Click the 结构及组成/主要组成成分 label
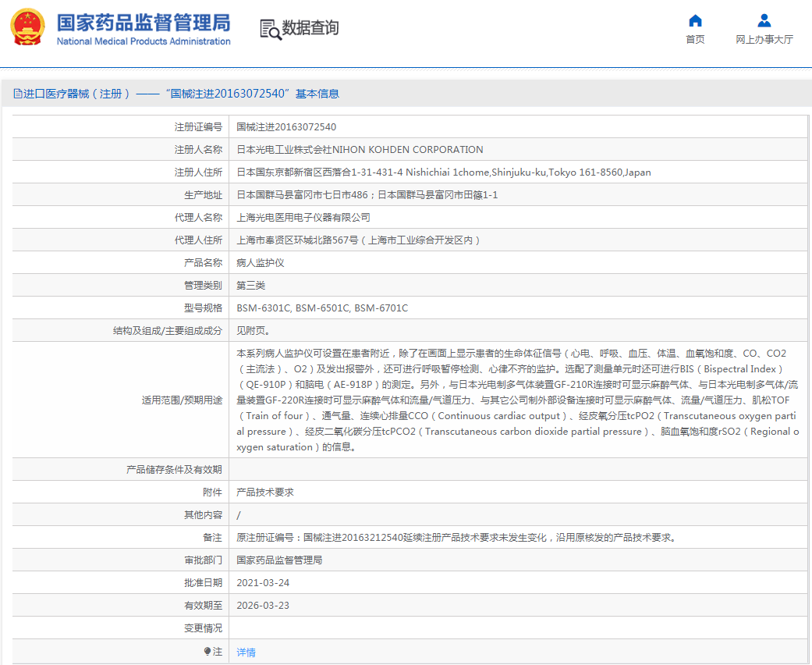The image size is (812, 665). (x=168, y=331)
